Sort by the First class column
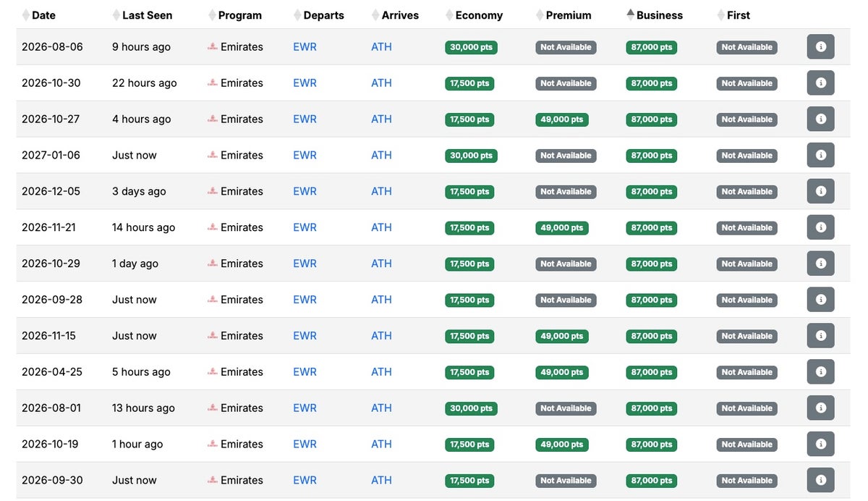 point(738,15)
